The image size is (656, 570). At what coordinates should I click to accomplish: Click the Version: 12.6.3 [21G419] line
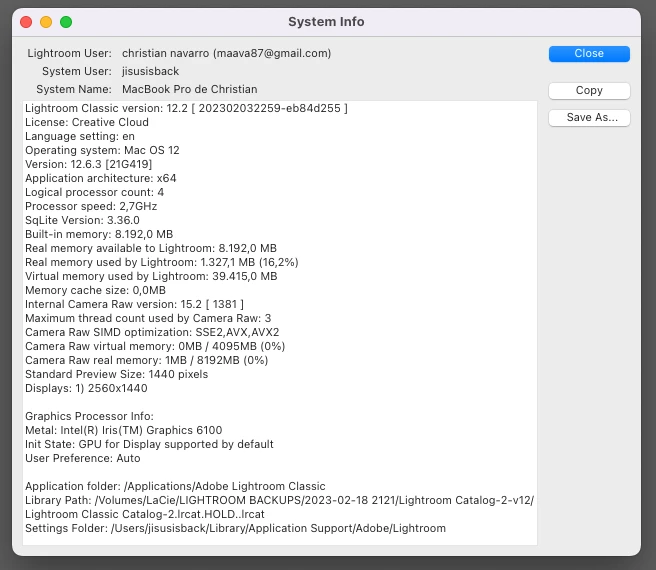[x=89, y=164]
